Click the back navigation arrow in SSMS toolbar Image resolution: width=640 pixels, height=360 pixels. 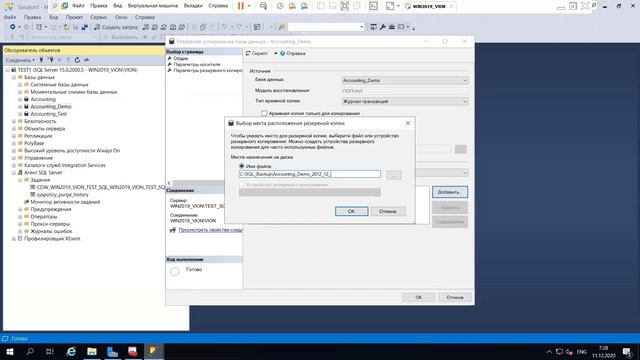(13, 27)
